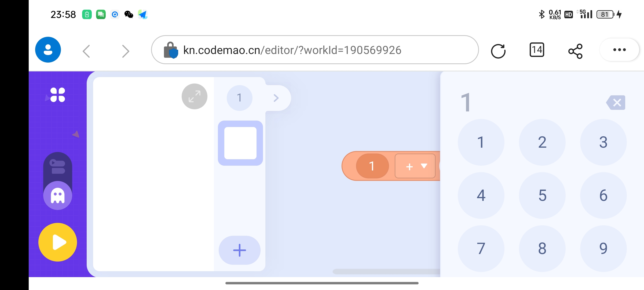Reload the page with refresh icon
Screen dimensions: 644x290
pos(498,50)
